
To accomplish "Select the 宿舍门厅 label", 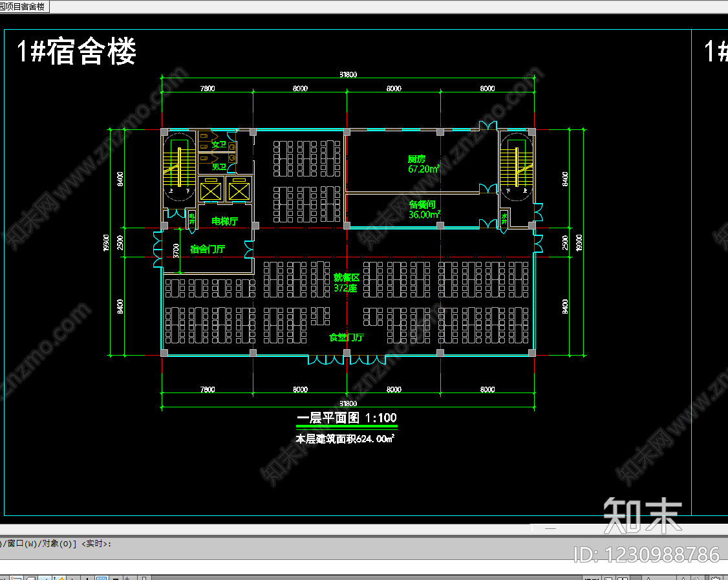I will [208, 249].
